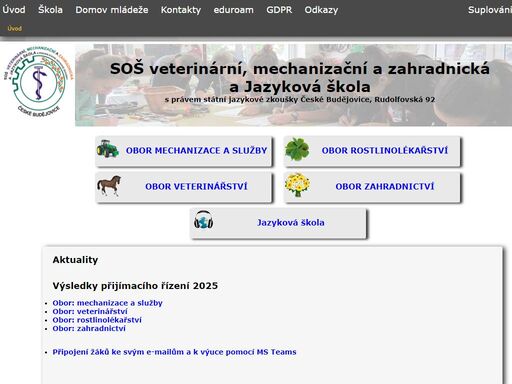Open results link Obor: rostlinolékařství
This screenshot has width=512, height=384.
point(97,320)
